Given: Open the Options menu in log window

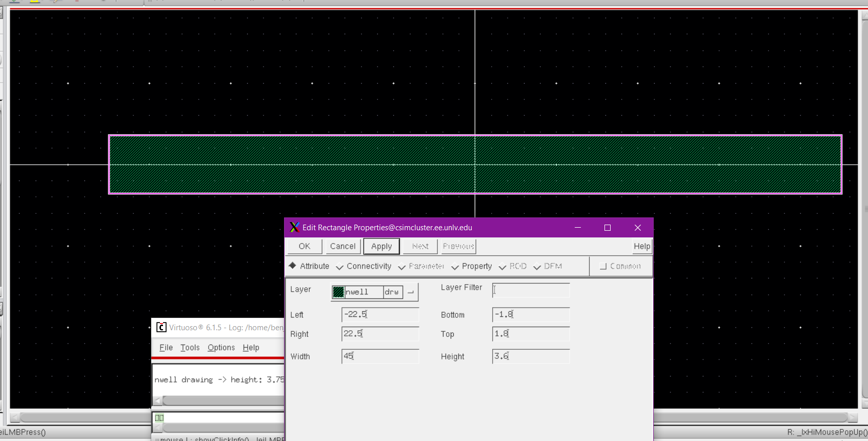Looking at the screenshot, I should pos(221,348).
